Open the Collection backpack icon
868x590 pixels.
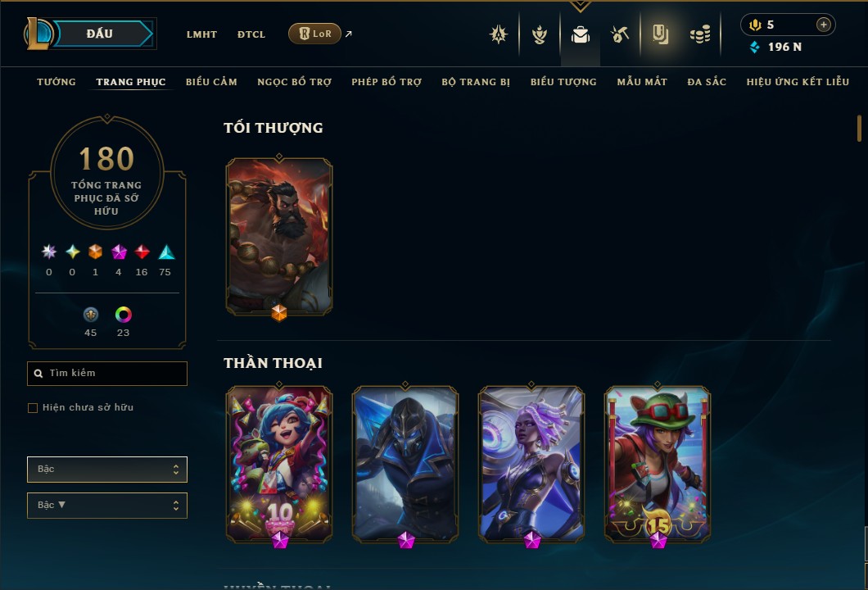coord(580,35)
